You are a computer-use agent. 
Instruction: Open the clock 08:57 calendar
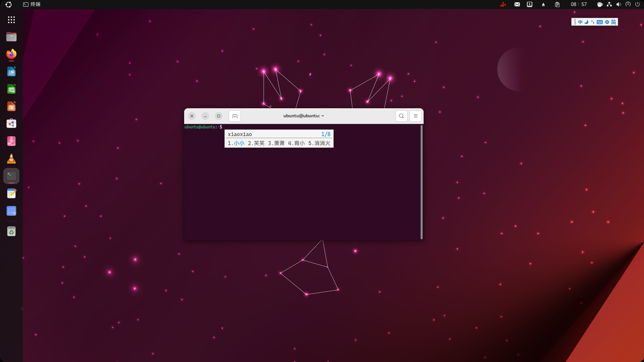click(579, 4)
